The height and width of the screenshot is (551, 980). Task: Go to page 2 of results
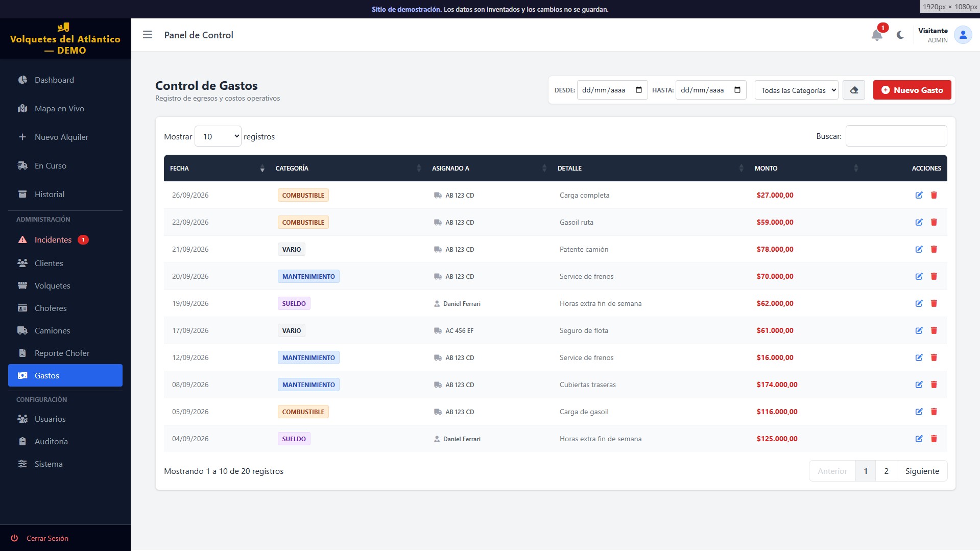tap(886, 471)
